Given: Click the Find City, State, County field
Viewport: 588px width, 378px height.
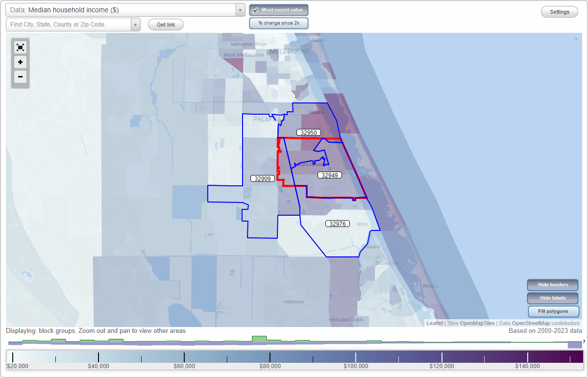Looking at the screenshot, I should 69,25.
